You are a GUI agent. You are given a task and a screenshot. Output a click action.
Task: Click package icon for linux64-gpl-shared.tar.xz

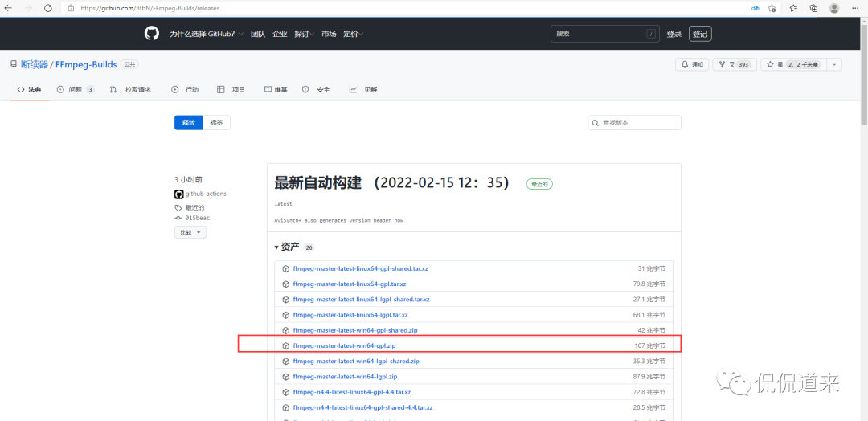tap(285, 268)
